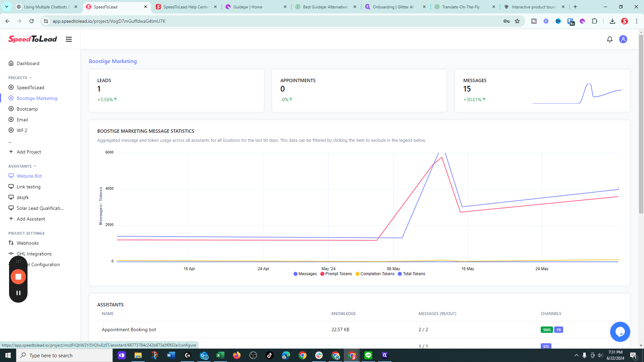Open the Bootcamp project

pyautogui.click(x=27, y=109)
